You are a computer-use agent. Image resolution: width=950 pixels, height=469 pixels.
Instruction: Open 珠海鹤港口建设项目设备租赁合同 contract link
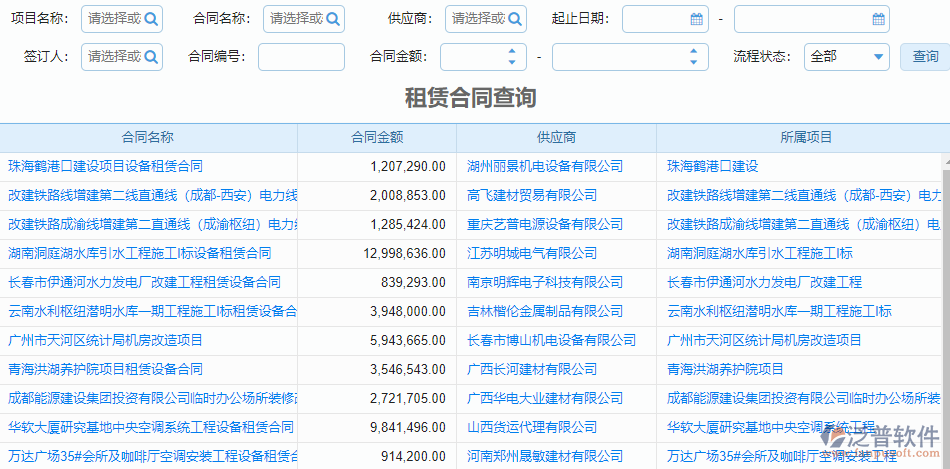point(106,166)
